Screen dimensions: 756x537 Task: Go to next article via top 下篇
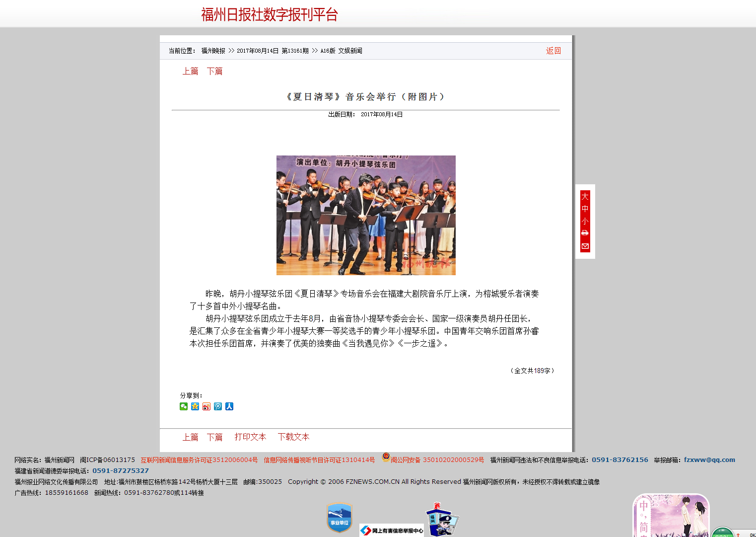coord(214,71)
